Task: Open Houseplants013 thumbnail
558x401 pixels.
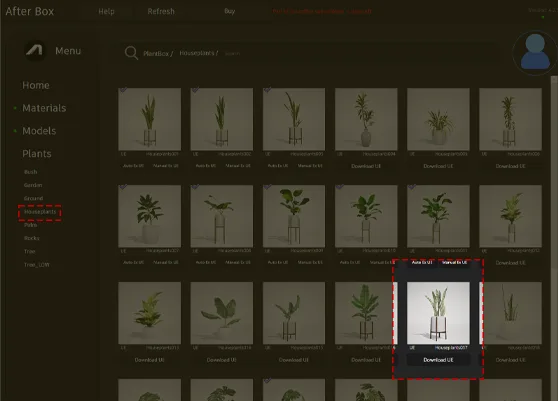Action: click(149, 313)
